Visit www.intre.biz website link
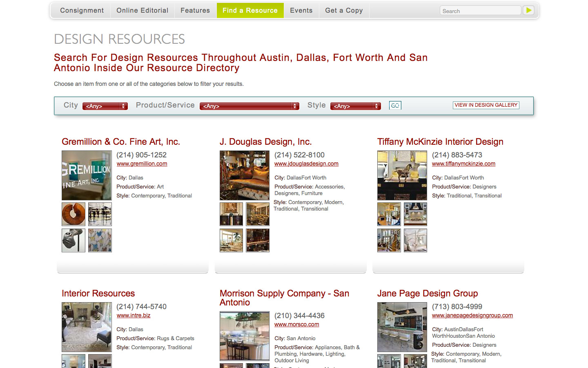 pos(133,315)
